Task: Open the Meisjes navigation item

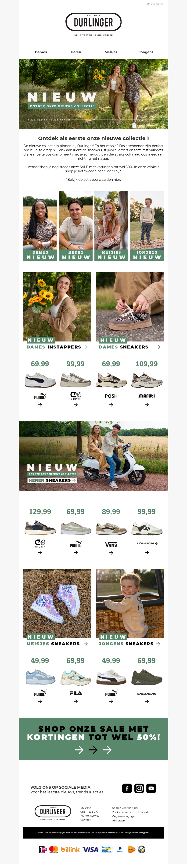Action: click(111, 52)
